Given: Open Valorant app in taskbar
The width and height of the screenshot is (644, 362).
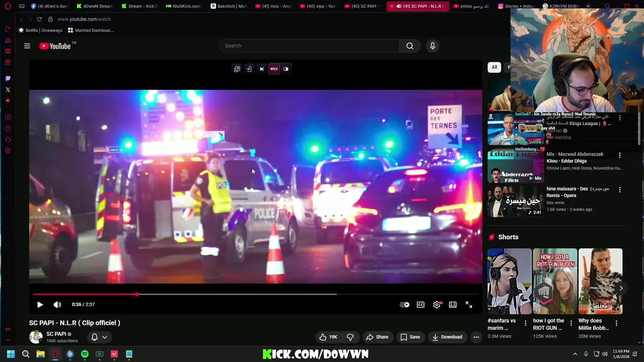Looking at the screenshot, I should pos(114,354).
